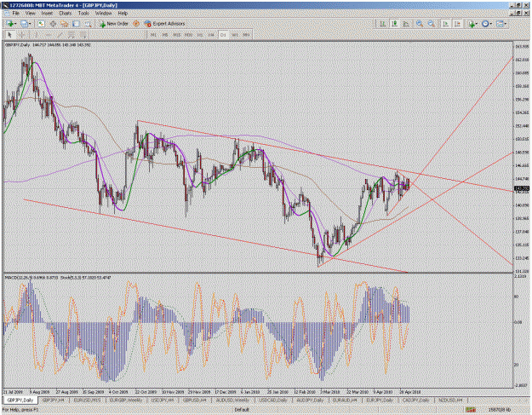Toggle the Expert Advisors button
The image size is (532, 415).
point(164,24)
